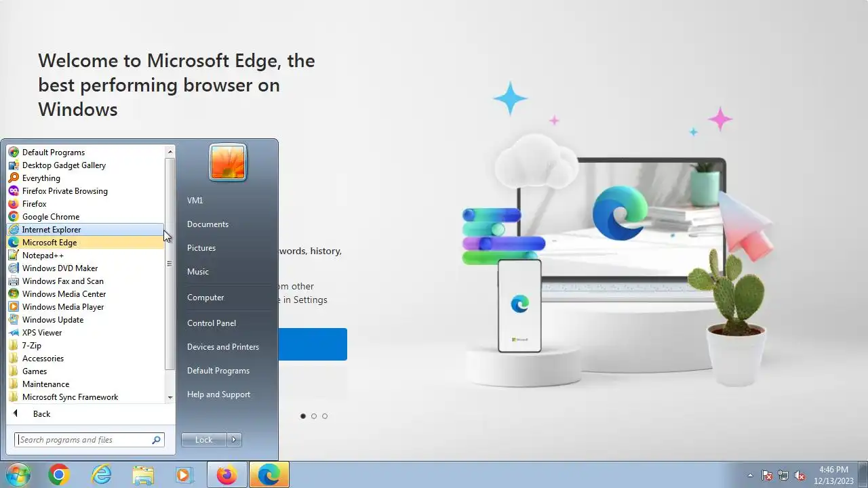Image resolution: width=868 pixels, height=488 pixels.
Task: Click the Lock button
Action: pyautogui.click(x=204, y=440)
